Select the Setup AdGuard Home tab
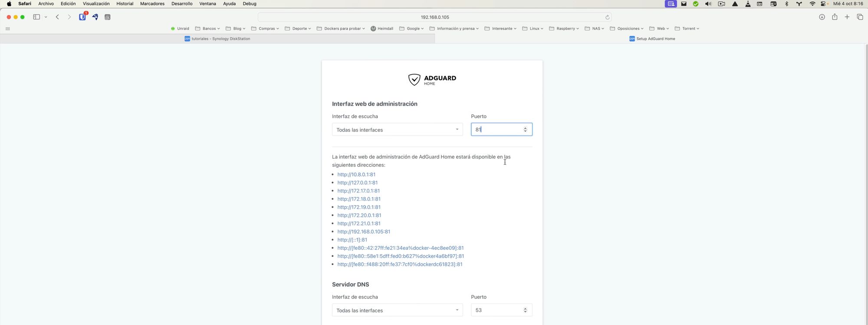868x325 pixels. point(651,39)
